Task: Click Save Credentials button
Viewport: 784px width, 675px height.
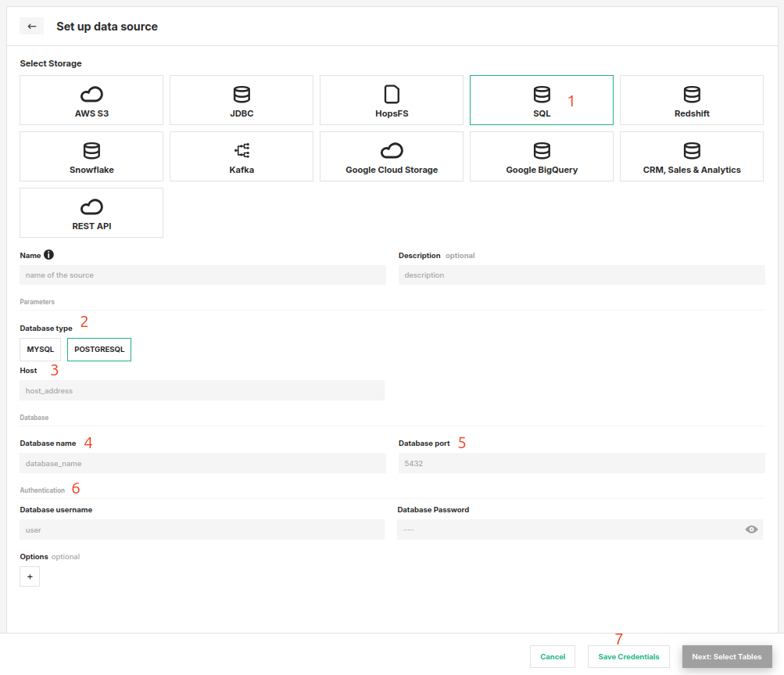Action: tap(628, 657)
